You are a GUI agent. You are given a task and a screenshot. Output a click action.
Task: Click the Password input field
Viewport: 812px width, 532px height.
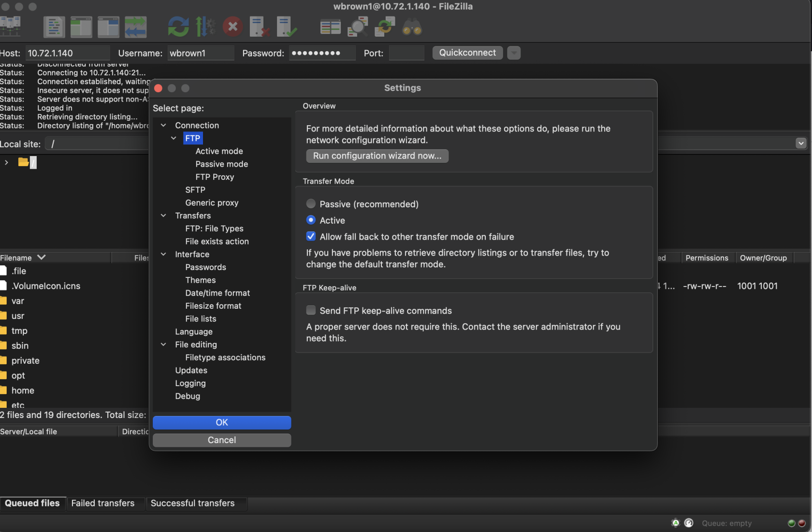pyautogui.click(x=322, y=53)
